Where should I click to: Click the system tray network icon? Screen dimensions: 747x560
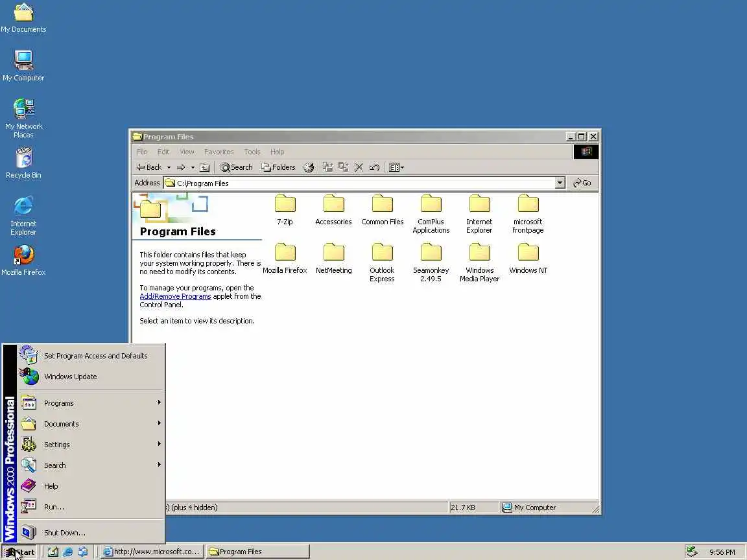[x=693, y=552]
